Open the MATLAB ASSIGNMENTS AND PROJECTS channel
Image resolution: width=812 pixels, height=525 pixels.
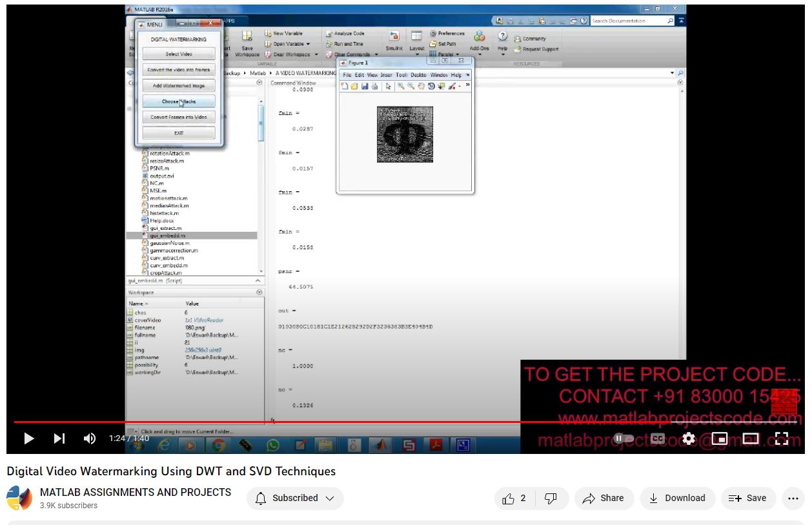click(x=136, y=492)
